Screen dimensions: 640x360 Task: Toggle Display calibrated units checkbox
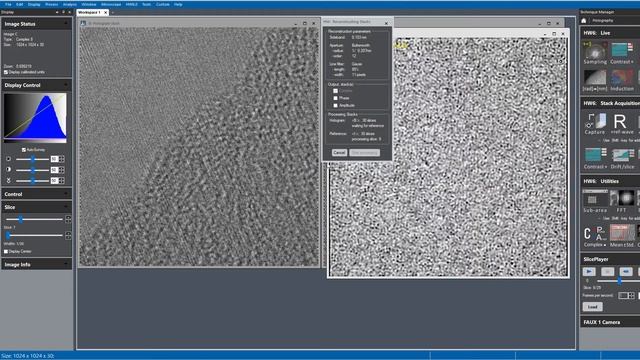tap(6, 72)
